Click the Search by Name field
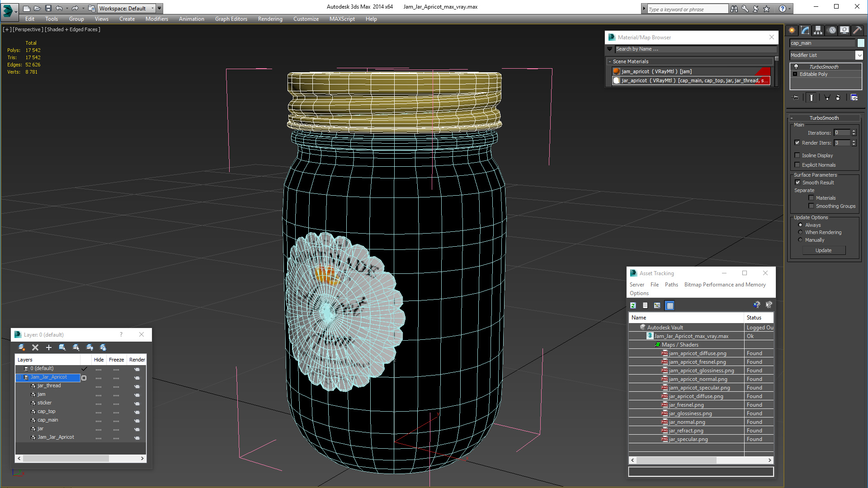Viewport: 868px width, 488px height. [x=695, y=49]
